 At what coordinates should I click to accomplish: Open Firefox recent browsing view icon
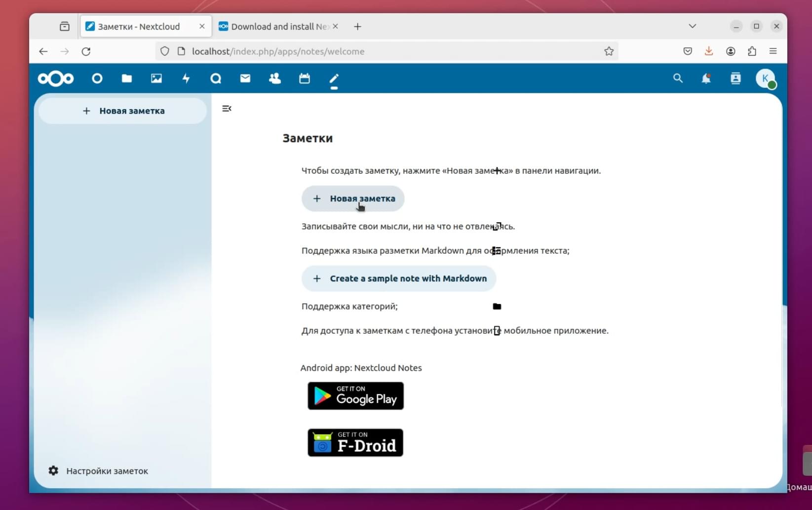point(65,27)
